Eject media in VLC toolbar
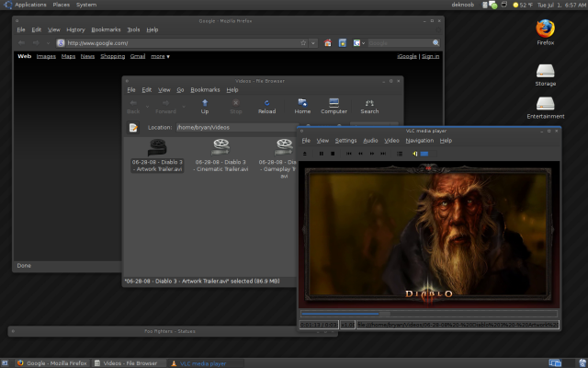Image resolution: width=588 pixels, height=368 pixels. pyautogui.click(x=305, y=154)
